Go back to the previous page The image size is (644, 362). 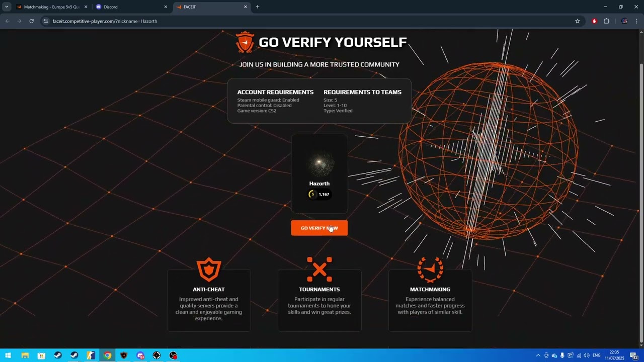click(8, 21)
